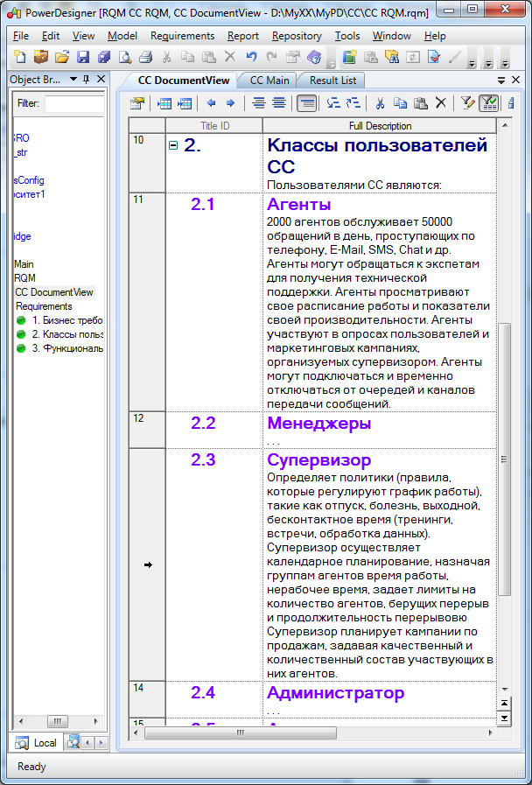Open the Window menu
Image resolution: width=532 pixels, height=785 pixels.
tap(391, 36)
